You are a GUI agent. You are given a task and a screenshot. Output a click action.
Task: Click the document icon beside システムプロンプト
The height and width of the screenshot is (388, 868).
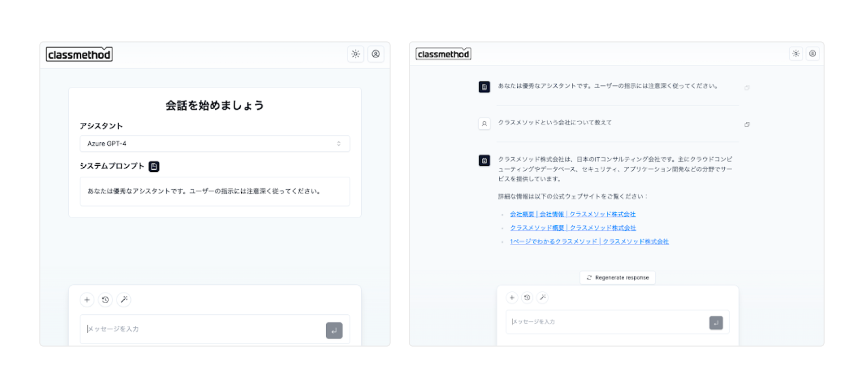154,166
